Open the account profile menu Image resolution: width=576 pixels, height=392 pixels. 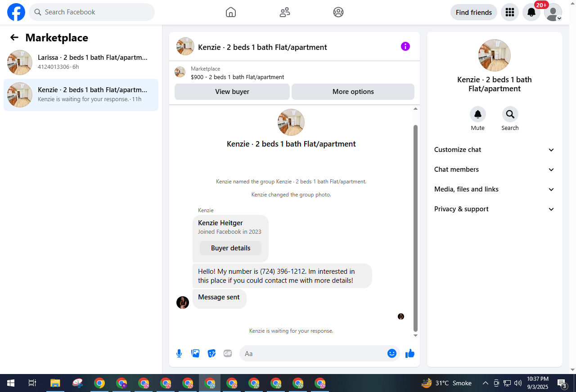click(553, 12)
